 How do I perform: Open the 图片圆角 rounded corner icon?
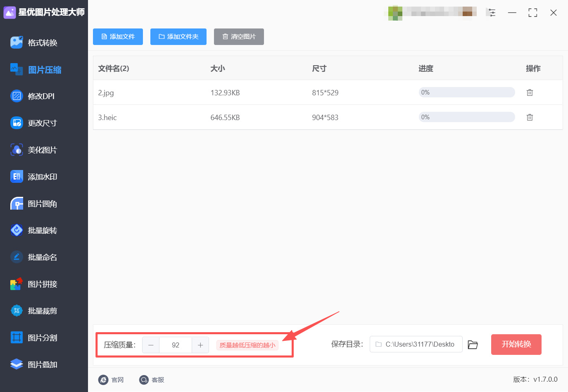coord(17,204)
